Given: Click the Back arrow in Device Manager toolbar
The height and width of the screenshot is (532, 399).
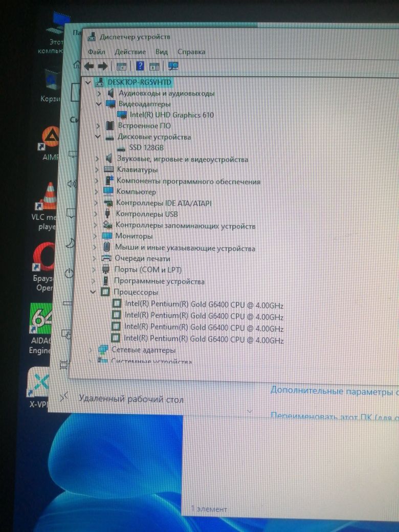Looking at the screenshot, I should point(89,66).
